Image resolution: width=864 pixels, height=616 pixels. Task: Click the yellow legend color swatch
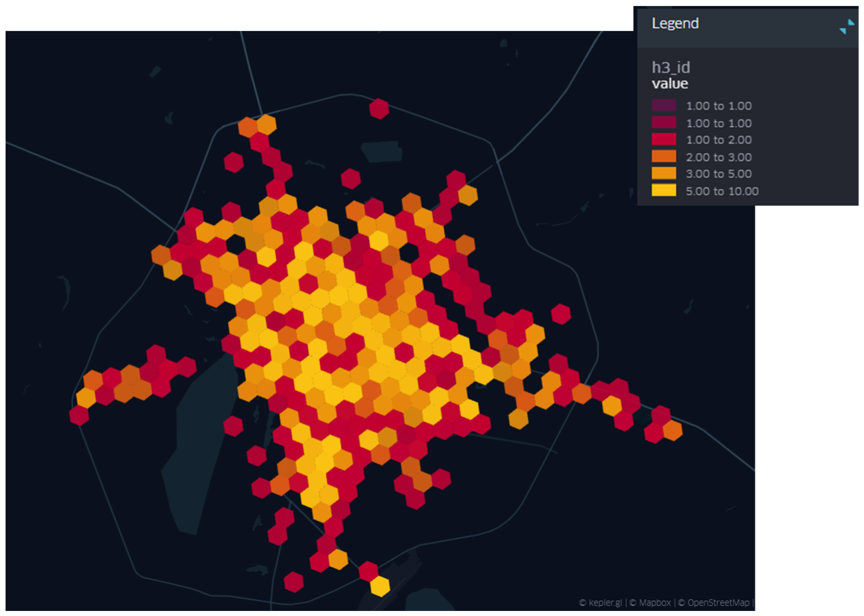(x=664, y=190)
